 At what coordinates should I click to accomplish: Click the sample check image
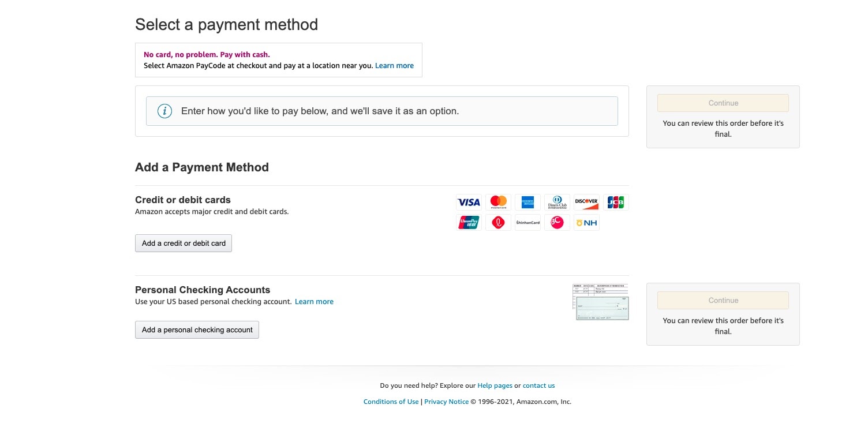point(601,302)
